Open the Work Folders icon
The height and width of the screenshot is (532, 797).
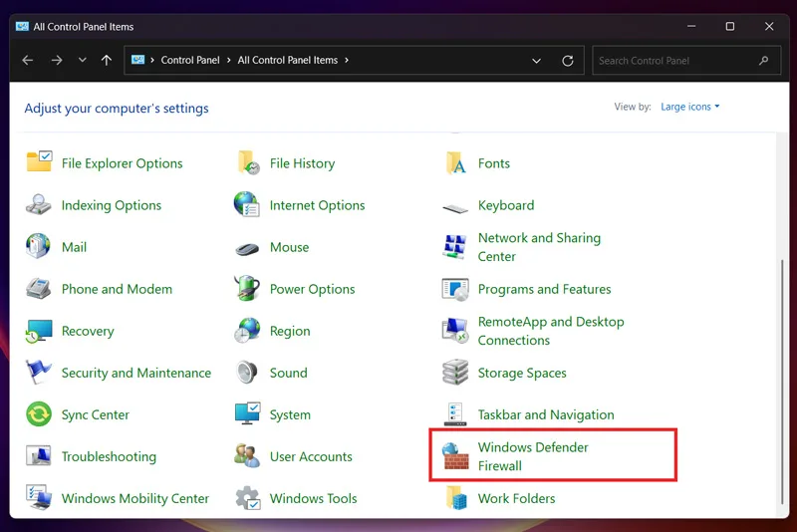(456, 498)
